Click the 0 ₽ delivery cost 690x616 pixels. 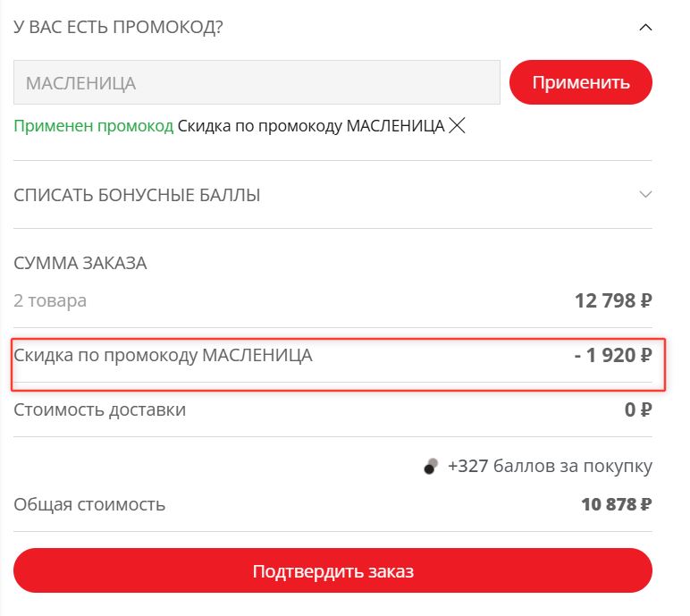638,410
